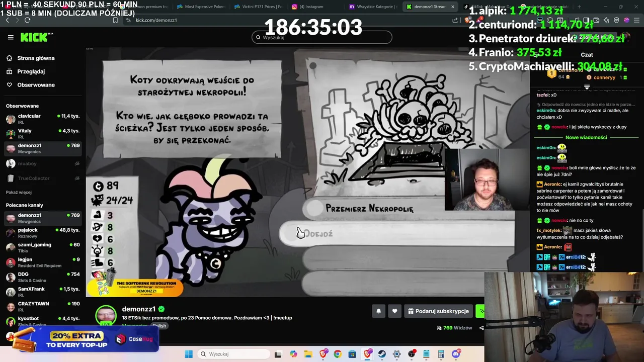Click the notification bell button
Viewport: 644px width, 362px height.
pos(378,311)
